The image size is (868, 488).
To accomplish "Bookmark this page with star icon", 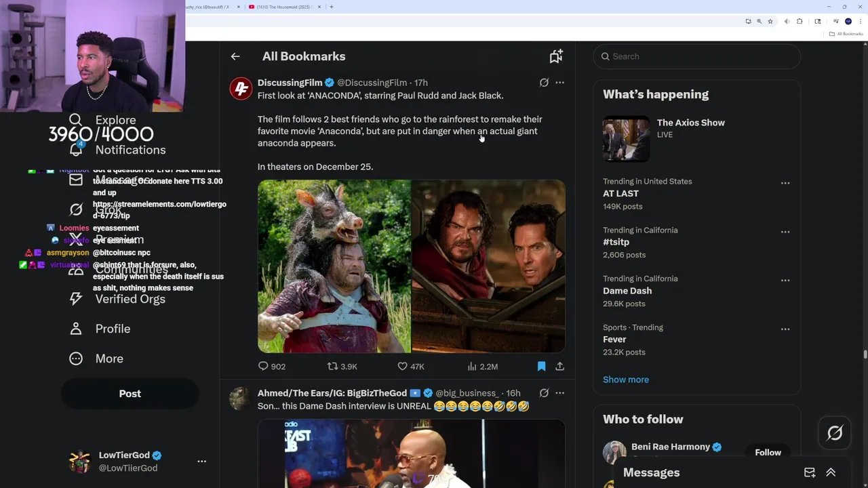I will (x=770, y=22).
